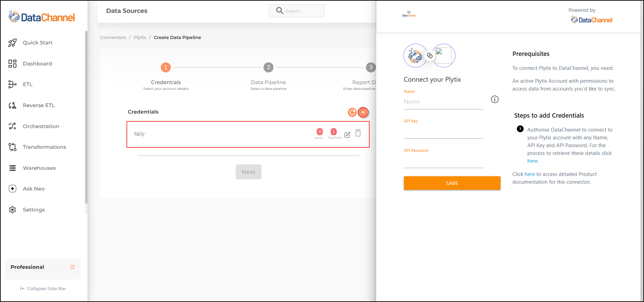Go to Plytix breadcrumb

(140, 37)
